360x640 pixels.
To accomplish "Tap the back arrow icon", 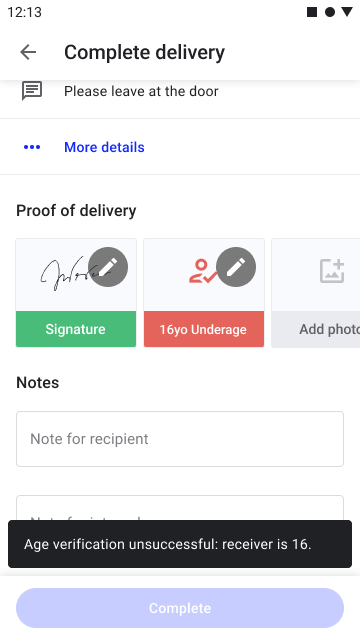I will pos(28,52).
